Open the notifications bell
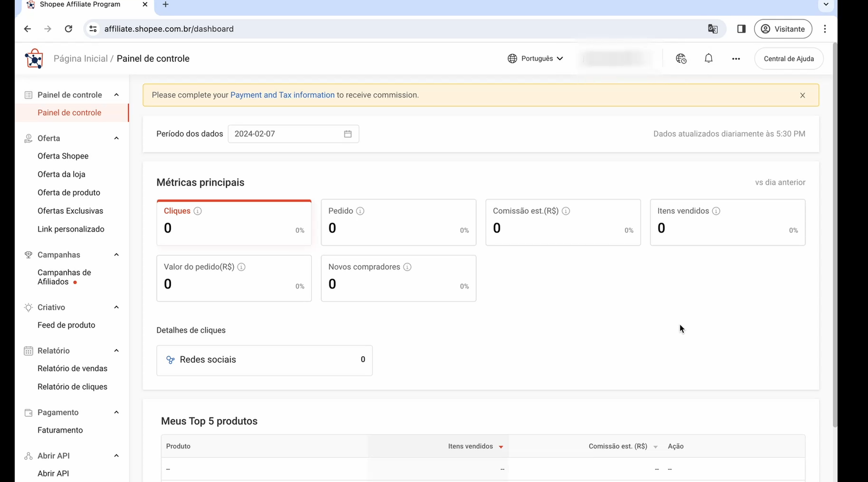Viewport: 868px width, 482px height. 709,59
